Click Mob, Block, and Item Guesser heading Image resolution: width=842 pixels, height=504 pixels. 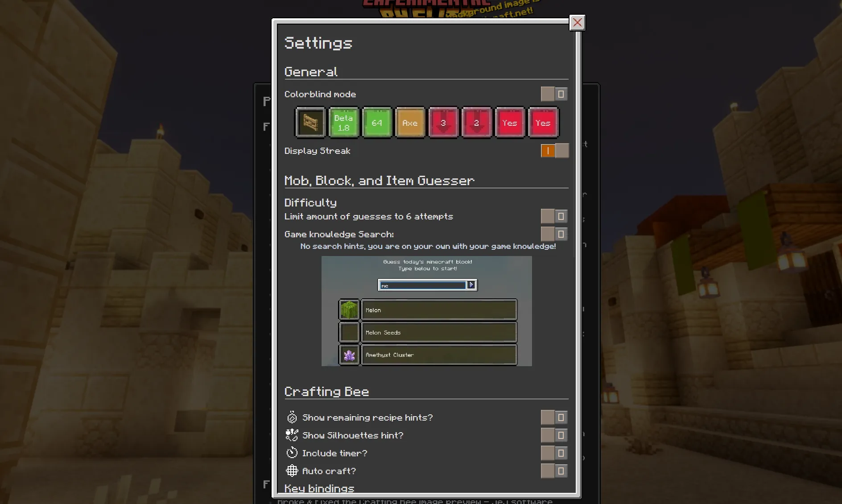pyautogui.click(x=380, y=181)
